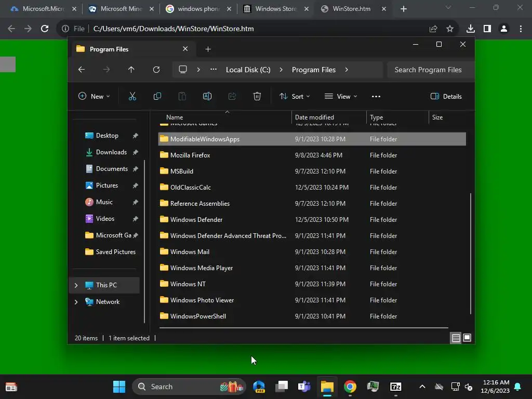Switch to windows phone Google tab
Screen dimensions: 532x399
(198, 9)
